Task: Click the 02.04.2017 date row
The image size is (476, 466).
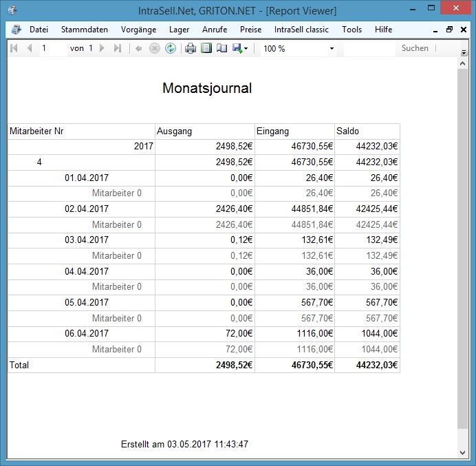Action: tap(87, 209)
